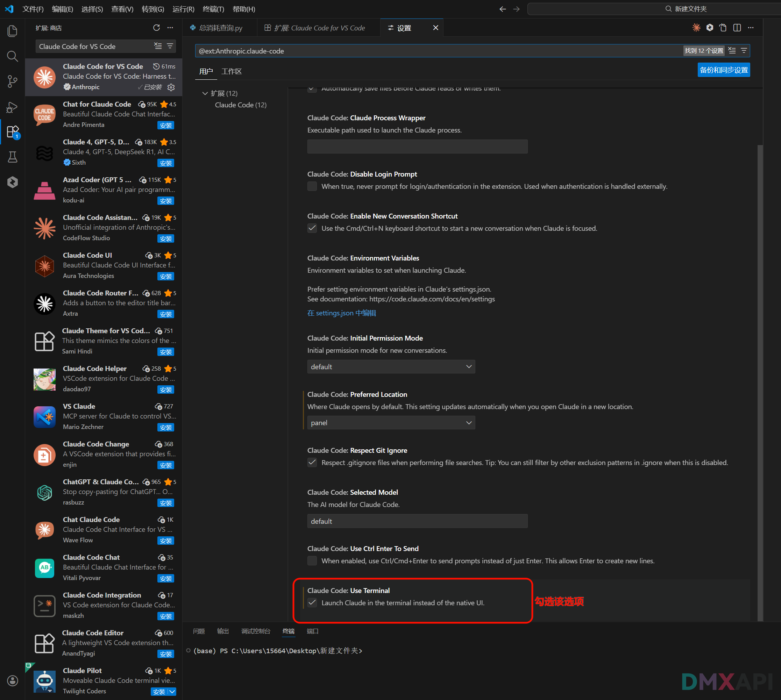The height and width of the screenshot is (700, 781).
Task: Open Accounts icon at bottom of activity bar
Action: pos(12,680)
